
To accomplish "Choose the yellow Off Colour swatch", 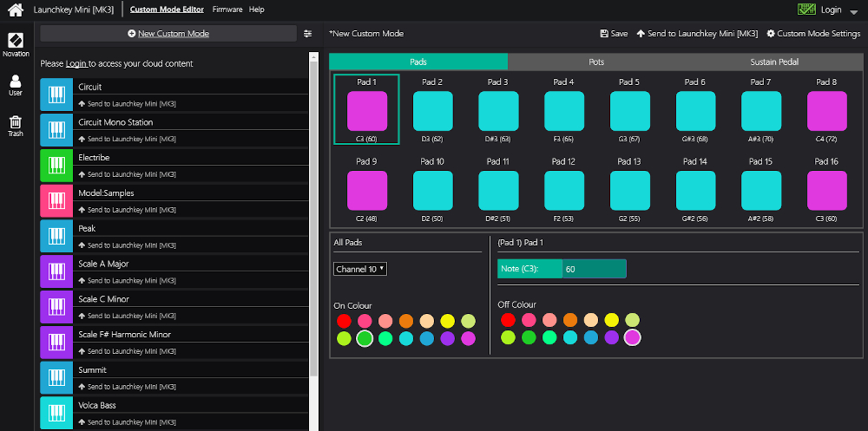I will coord(611,321).
